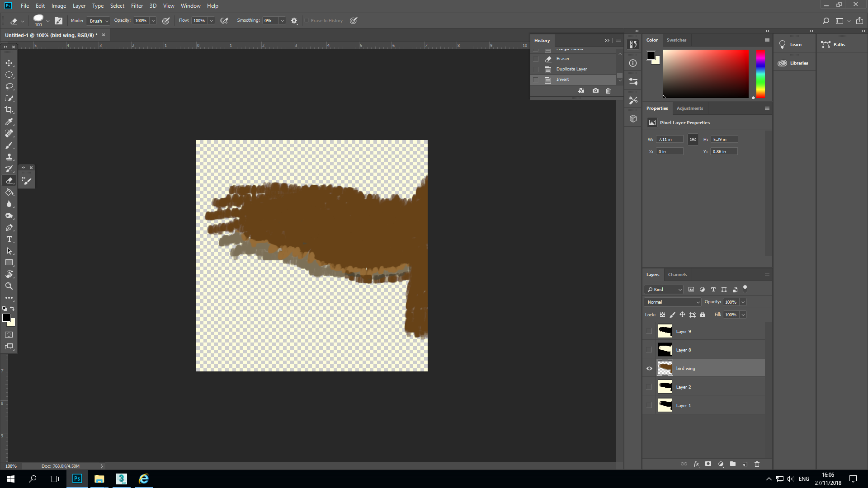Switch to the Channels tab
Viewport: 868px width, 488px height.
[x=677, y=274]
